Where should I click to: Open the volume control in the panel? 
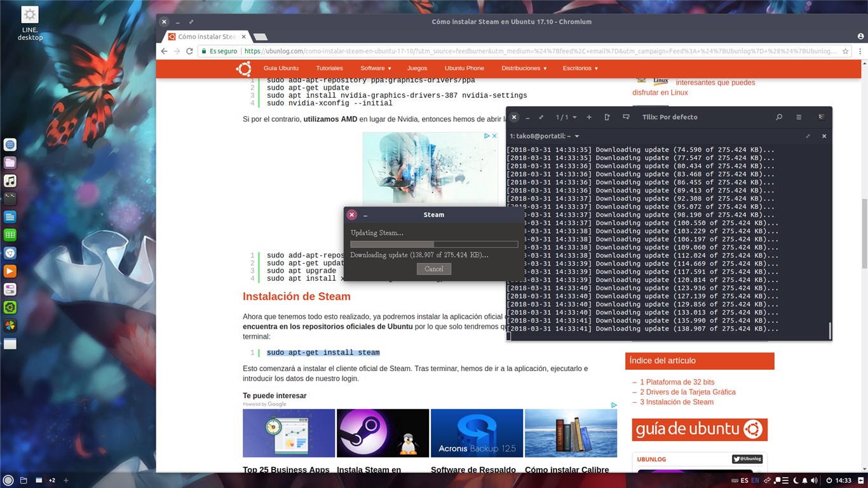point(815,480)
